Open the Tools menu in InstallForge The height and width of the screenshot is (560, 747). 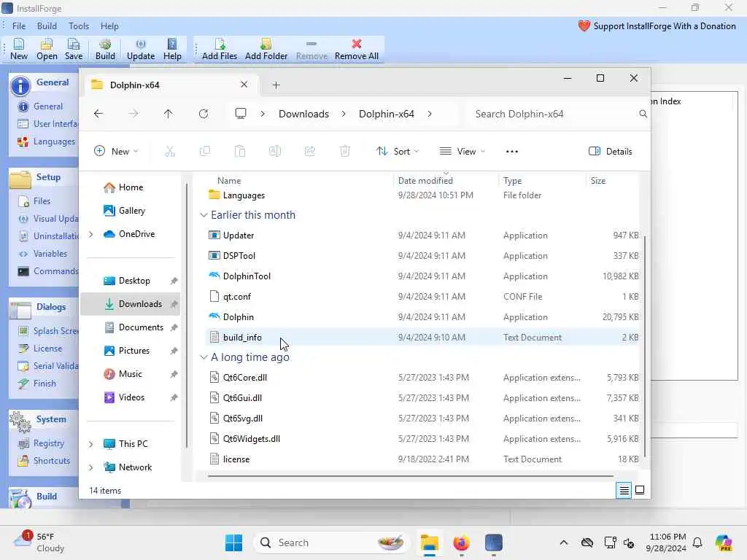pos(79,26)
